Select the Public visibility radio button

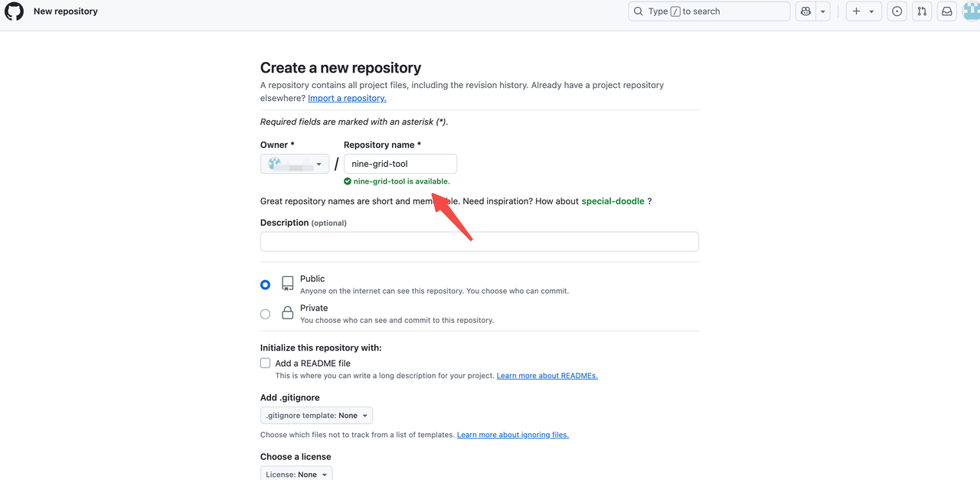[265, 285]
